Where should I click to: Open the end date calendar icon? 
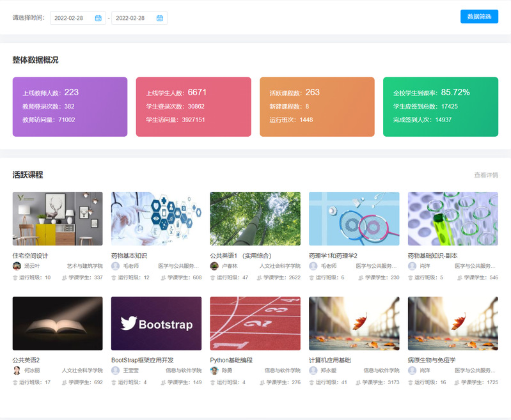(x=159, y=18)
